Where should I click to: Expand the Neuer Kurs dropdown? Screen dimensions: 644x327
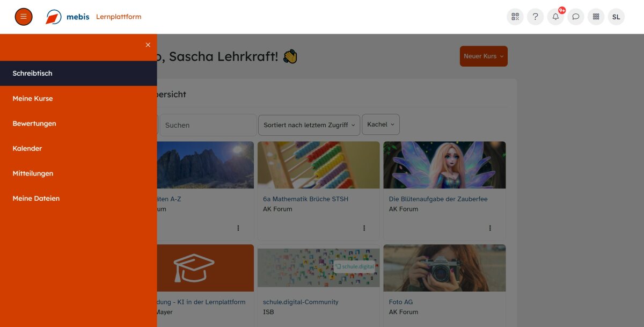point(484,56)
